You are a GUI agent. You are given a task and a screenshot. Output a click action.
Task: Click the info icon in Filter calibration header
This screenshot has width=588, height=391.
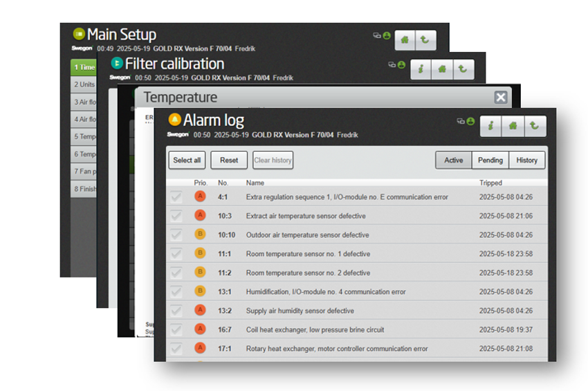(x=420, y=69)
